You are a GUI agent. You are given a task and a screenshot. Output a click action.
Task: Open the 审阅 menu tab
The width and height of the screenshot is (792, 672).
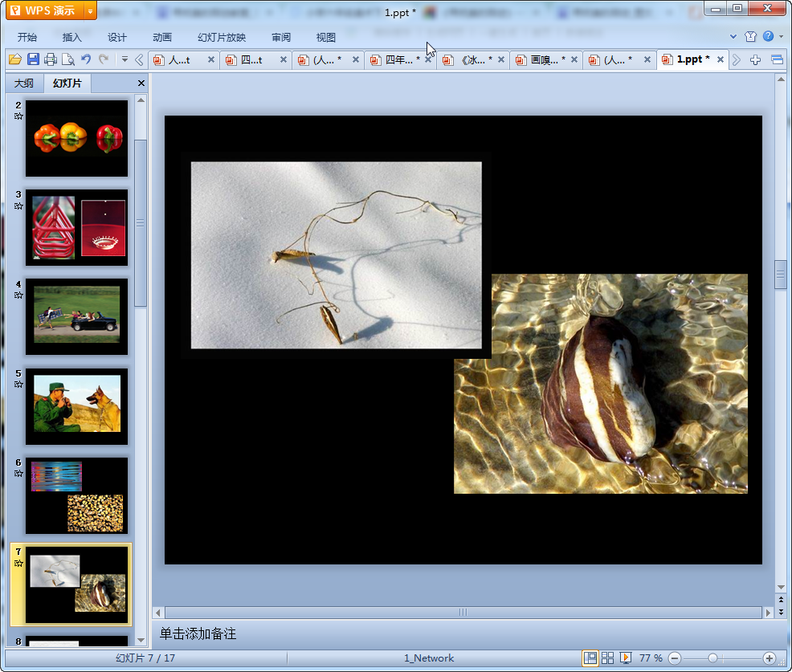[281, 38]
